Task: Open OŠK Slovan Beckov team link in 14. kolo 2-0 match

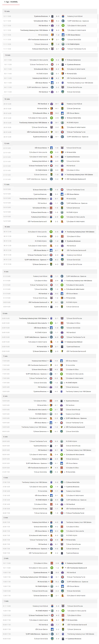Action: point(41,83)
